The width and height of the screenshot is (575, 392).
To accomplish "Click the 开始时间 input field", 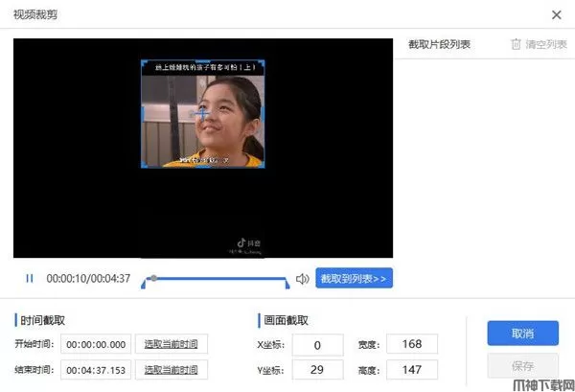I will pyautogui.click(x=96, y=344).
